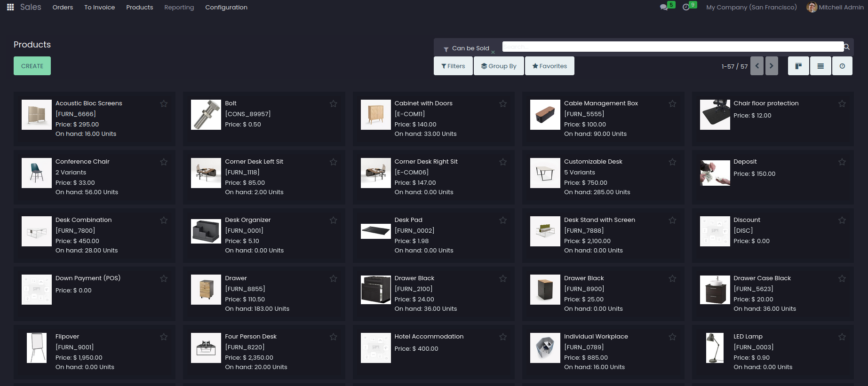Viewport: 868px width, 386px height.
Task: Open the To Invoice menu
Action: coord(99,7)
